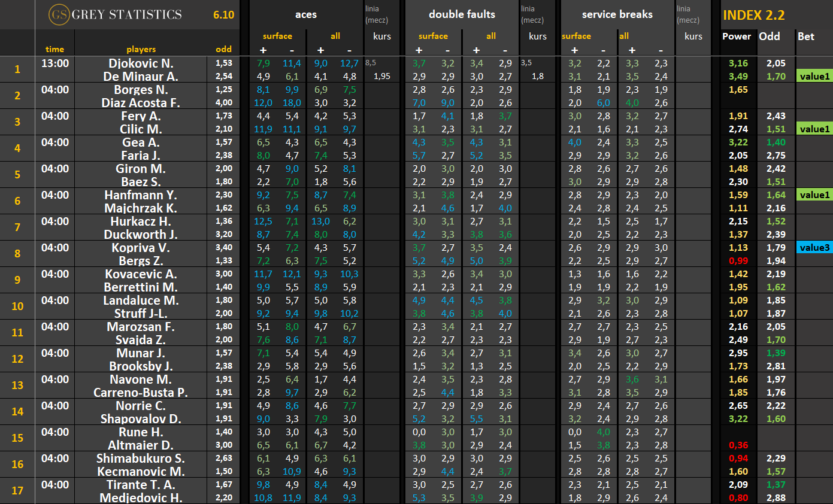
Task: Click the 'Bet' column header
Action: 806,37
